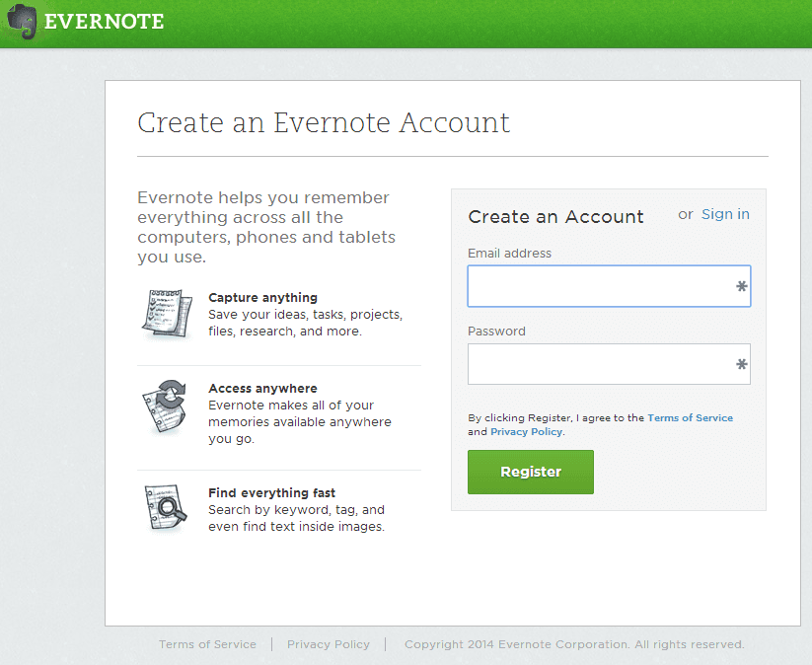Click the Email address label
The width and height of the screenshot is (812, 665).
click(x=509, y=254)
